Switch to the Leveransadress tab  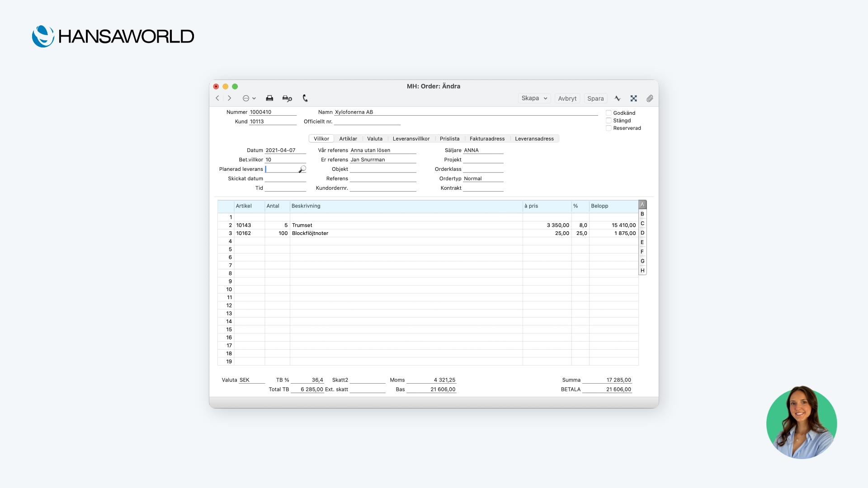click(x=534, y=139)
